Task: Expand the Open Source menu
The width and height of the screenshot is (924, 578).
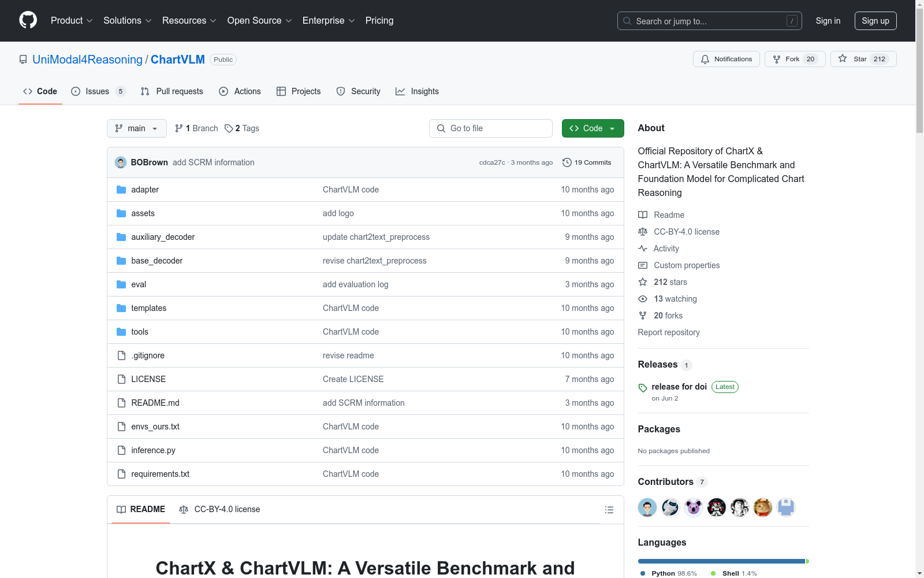Action: pyautogui.click(x=260, y=21)
